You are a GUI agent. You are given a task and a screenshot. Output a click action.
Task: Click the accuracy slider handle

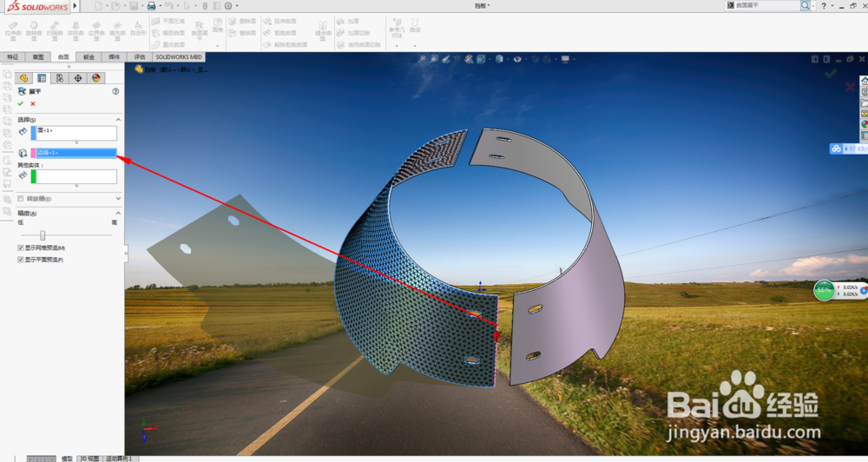pyautogui.click(x=43, y=235)
